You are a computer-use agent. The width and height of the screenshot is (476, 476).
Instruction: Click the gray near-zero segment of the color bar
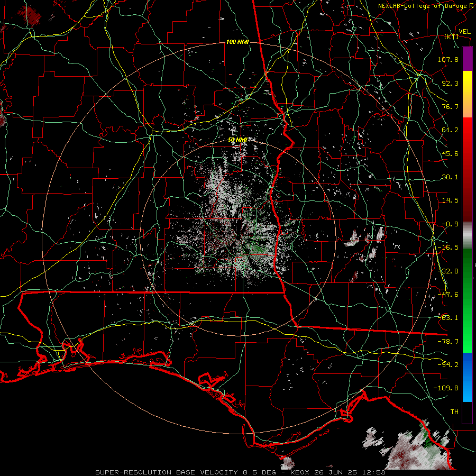467,235
